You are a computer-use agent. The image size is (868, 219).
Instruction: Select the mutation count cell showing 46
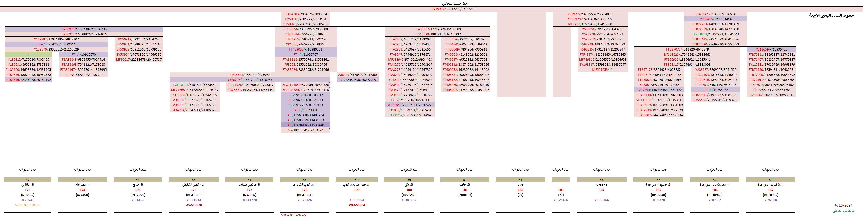pyautogui.click(x=601, y=180)
